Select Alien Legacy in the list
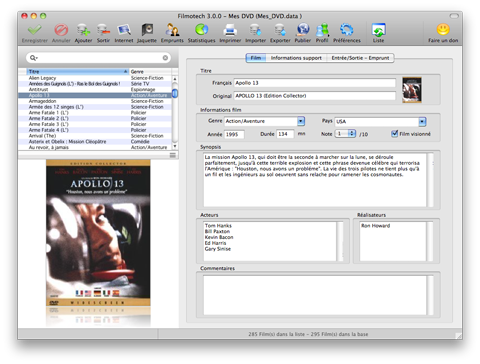The width and height of the screenshot is (480, 364). 95,78
